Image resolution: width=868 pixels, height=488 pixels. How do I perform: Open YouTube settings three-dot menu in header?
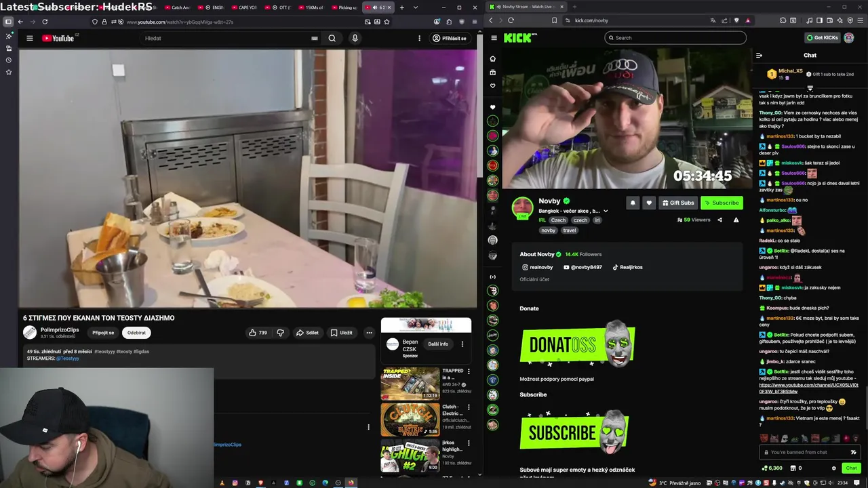pos(419,38)
